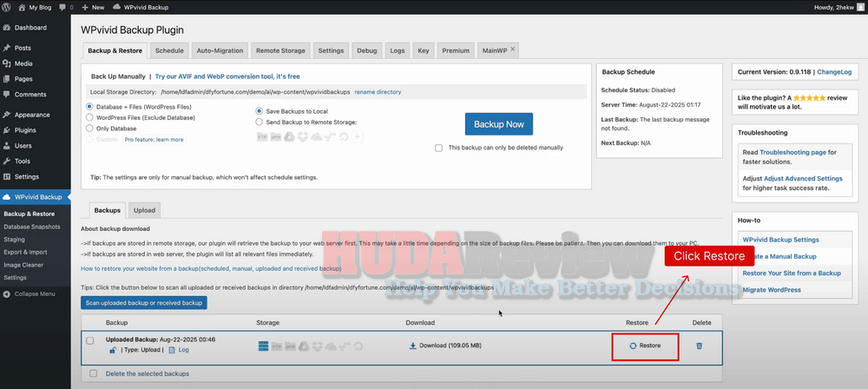Click Scan uploaded backup or received backup

pyautogui.click(x=144, y=303)
